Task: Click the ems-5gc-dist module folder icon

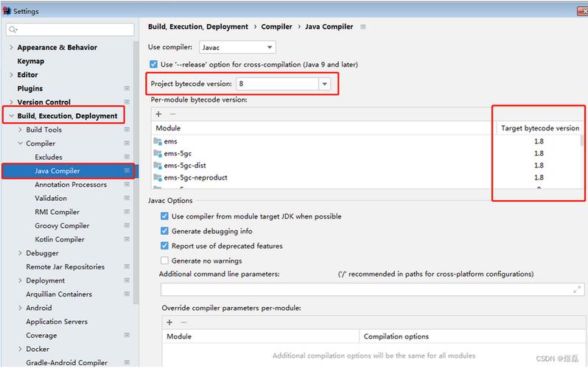Action: point(158,166)
